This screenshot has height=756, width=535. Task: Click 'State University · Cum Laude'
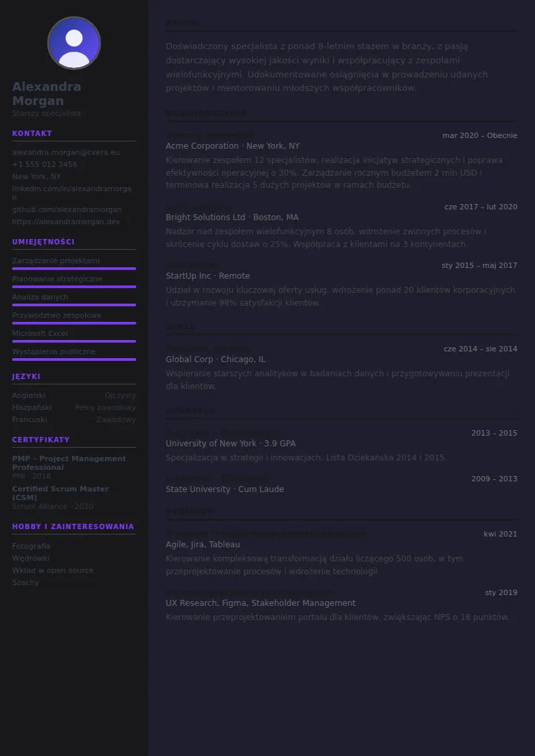225,489
